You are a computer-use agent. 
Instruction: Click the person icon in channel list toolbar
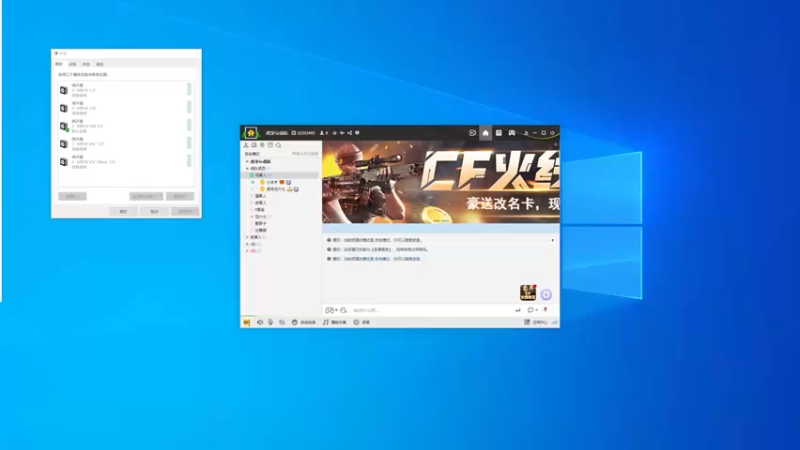(246, 145)
